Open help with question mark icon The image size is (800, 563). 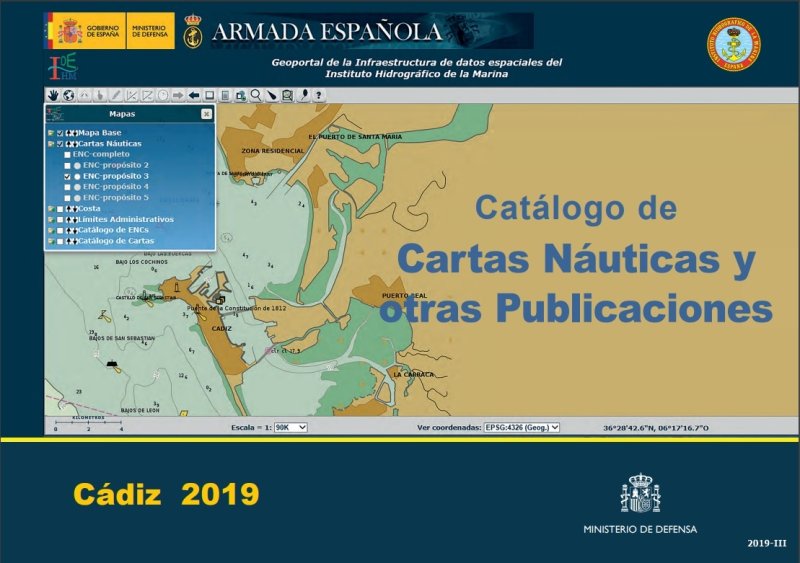point(319,95)
